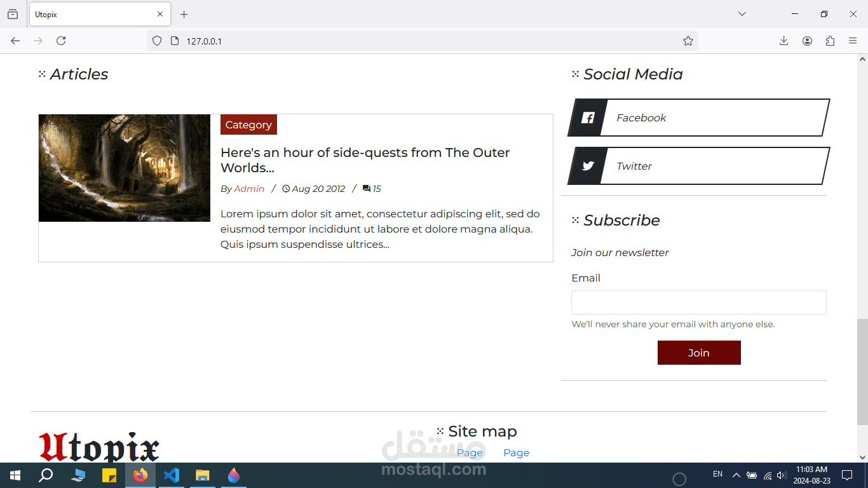
Task: Reload the page with the refresh icon
Action: pyautogui.click(x=61, y=41)
